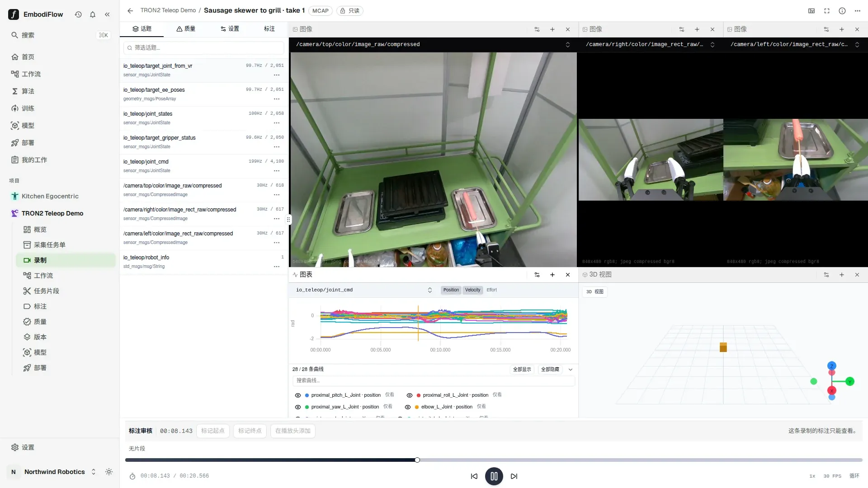
Task: Toggle visibility of proximal_roll_L_Joint curve
Action: [x=410, y=395]
